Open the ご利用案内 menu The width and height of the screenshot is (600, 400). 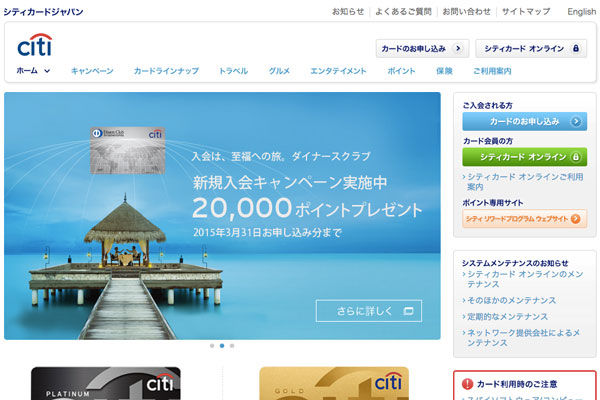pos(492,71)
